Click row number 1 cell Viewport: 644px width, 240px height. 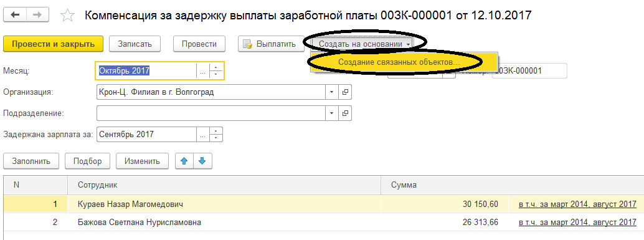point(36,204)
